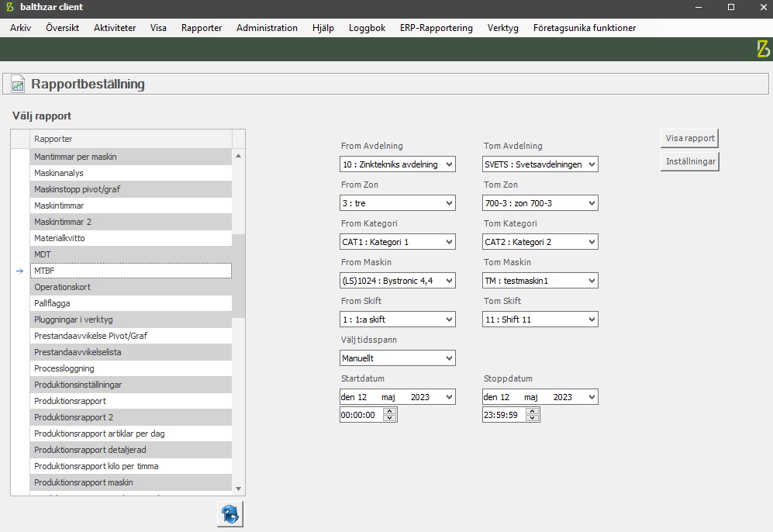Open the Startdatum date picker
This screenshot has height=532, width=773.
coord(449,397)
